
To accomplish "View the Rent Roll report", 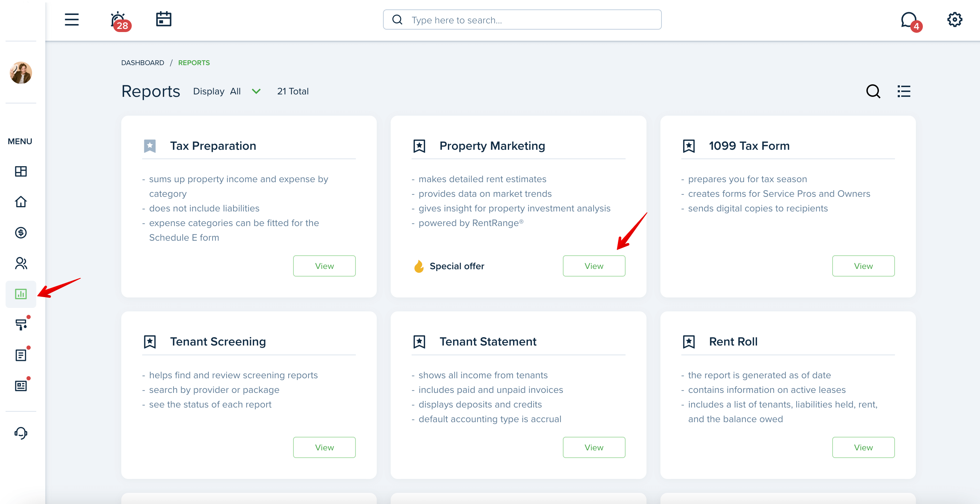I will pos(863,447).
